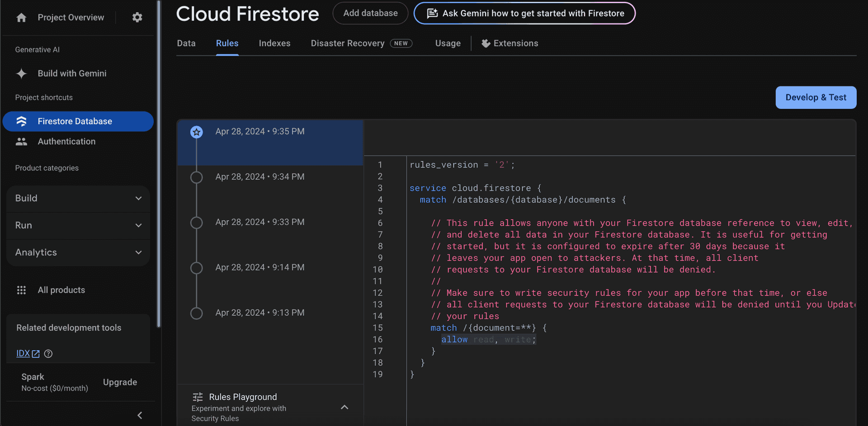Expand the Build product category
Image resolution: width=868 pixels, height=426 pixels.
pyautogui.click(x=138, y=198)
